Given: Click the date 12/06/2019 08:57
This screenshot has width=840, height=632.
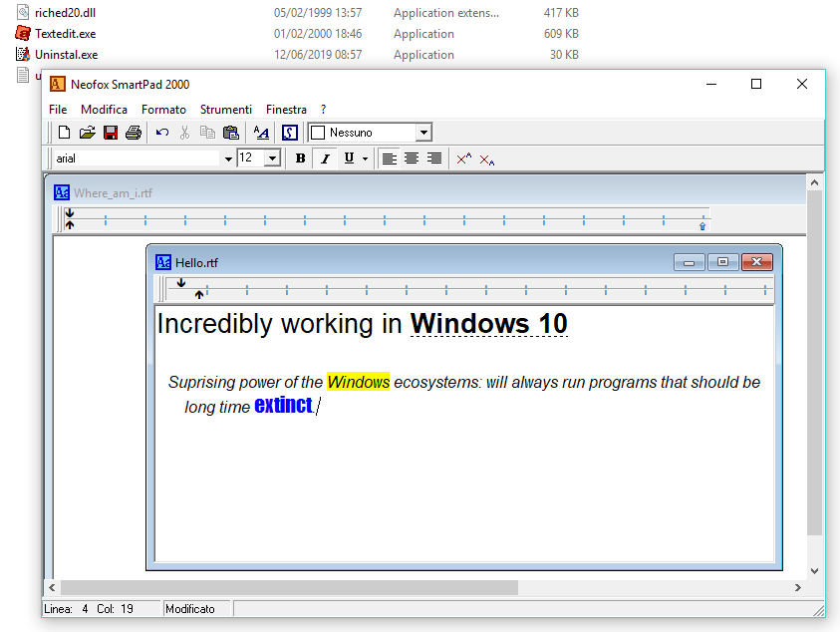Looking at the screenshot, I should [x=318, y=55].
